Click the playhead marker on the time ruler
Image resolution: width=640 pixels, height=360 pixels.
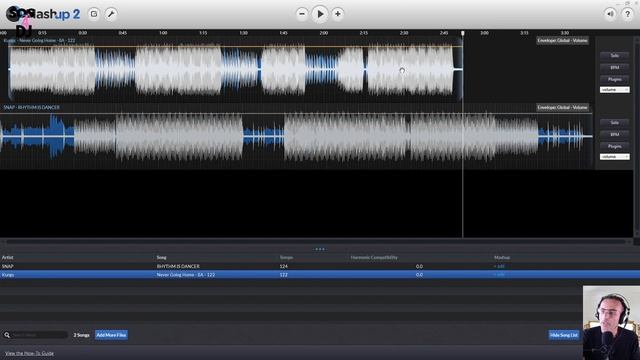[462, 33]
